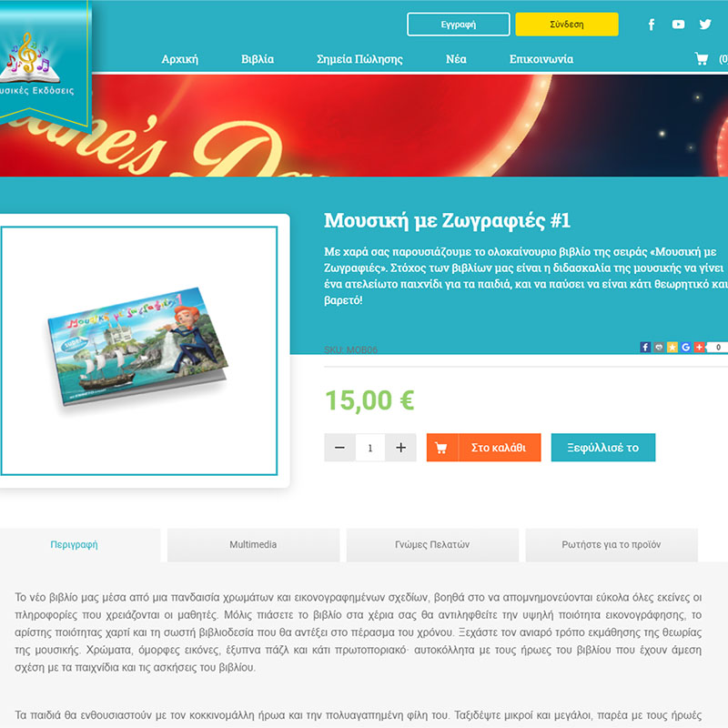Increase quantity with the plus button
The height and width of the screenshot is (728, 728).
click(x=400, y=448)
